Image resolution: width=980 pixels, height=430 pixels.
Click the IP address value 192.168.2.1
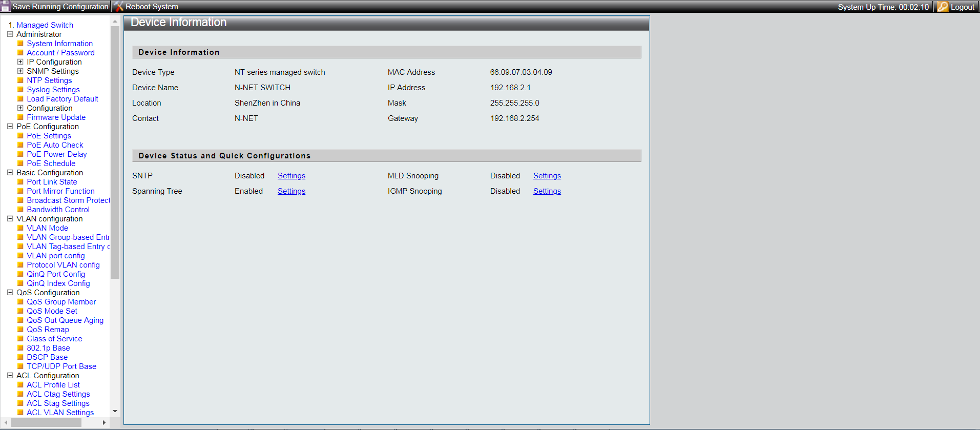coord(510,88)
